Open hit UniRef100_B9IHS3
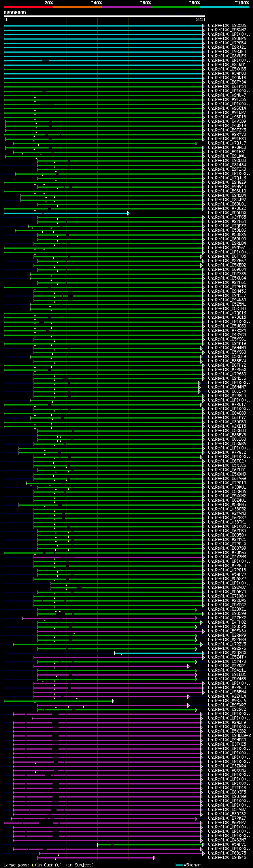253x868 pixels. [227, 139]
